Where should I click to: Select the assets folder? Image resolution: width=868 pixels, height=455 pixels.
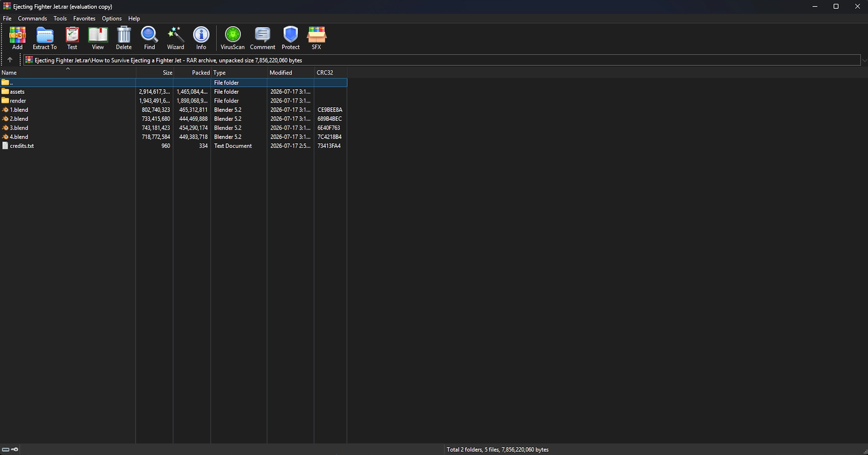click(x=17, y=91)
